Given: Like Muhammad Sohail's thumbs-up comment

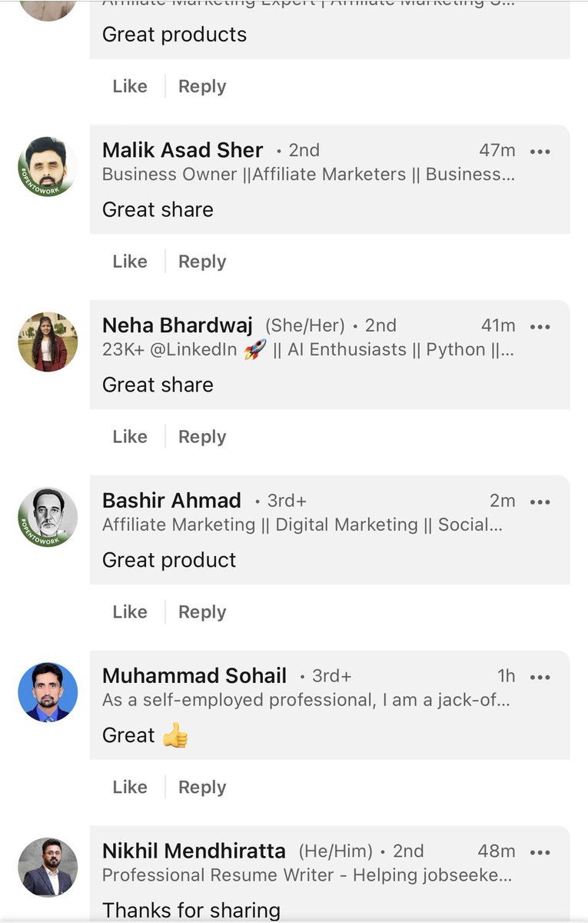Looking at the screenshot, I should coord(129,787).
